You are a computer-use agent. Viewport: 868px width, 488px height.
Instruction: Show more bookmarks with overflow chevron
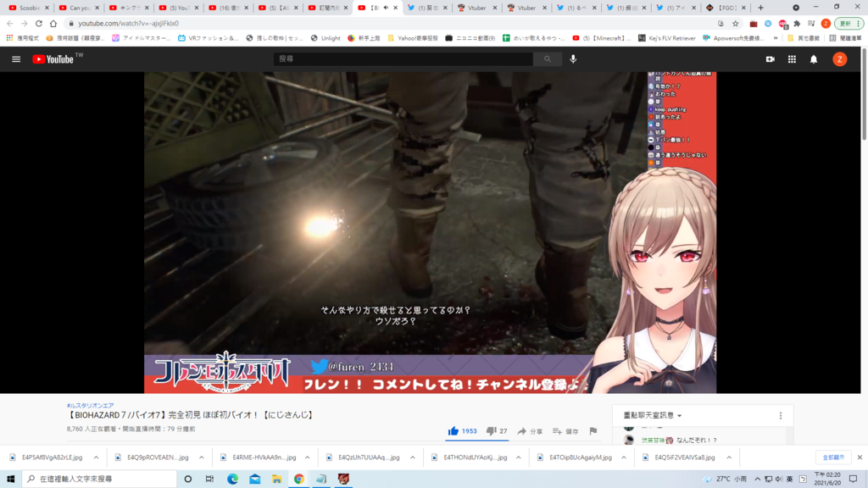click(776, 38)
